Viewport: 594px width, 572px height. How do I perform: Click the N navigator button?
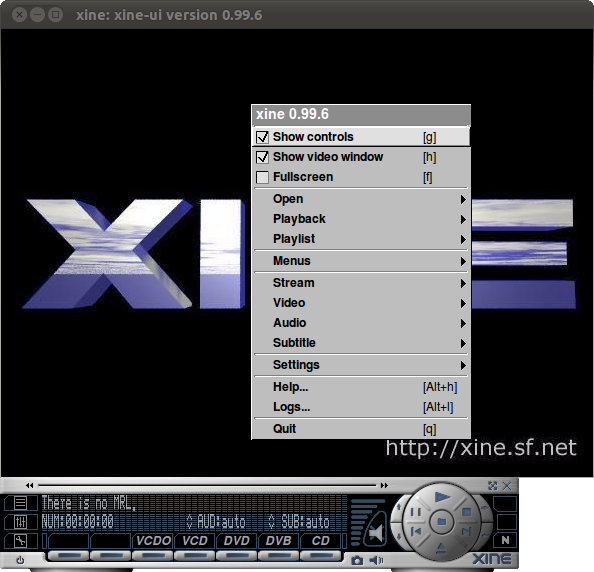pos(505,540)
